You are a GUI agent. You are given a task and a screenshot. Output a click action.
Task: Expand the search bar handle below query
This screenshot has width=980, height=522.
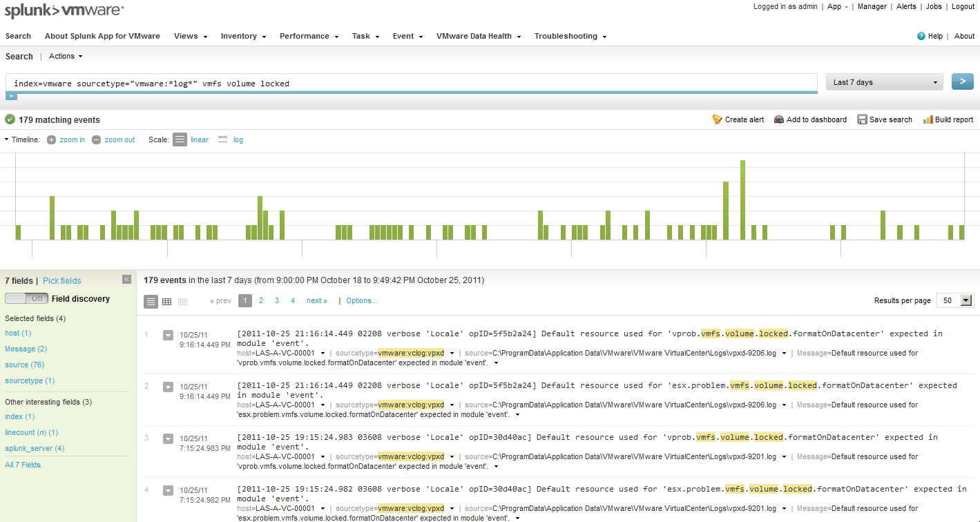point(11,96)
